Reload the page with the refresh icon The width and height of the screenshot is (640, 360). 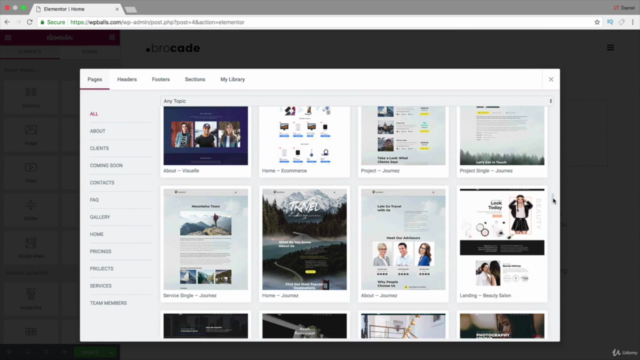coord(29,22)
